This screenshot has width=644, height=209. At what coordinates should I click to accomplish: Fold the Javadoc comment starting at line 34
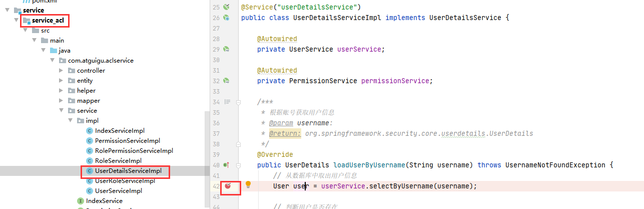(238, 102)
